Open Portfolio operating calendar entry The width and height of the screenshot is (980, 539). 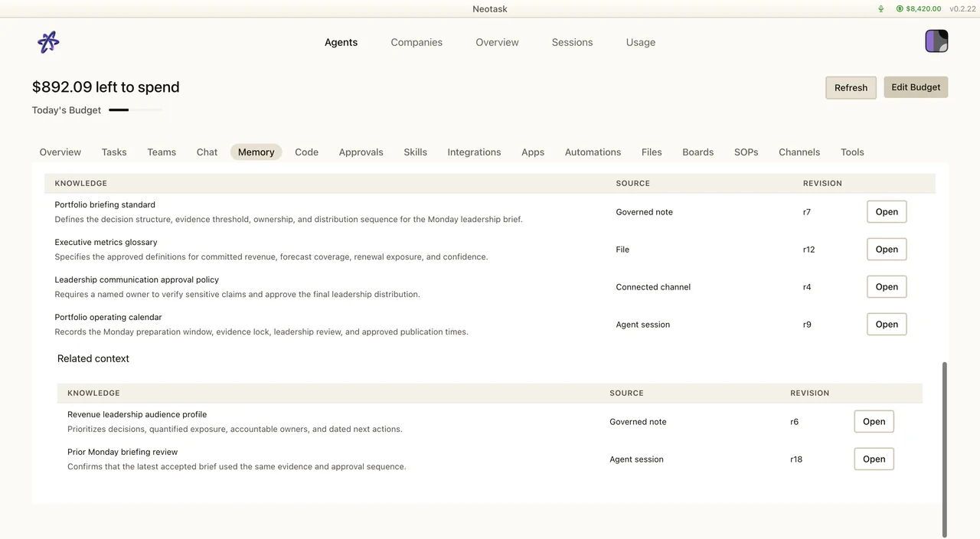(887, 325)
